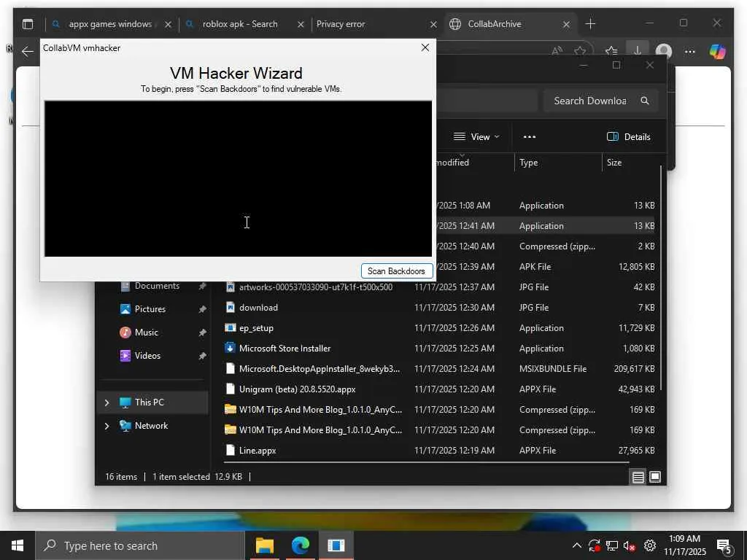The width and height of the screenshot is (747, 560).
Task: Click the Line.appx file icon
Action: [230, 450]
